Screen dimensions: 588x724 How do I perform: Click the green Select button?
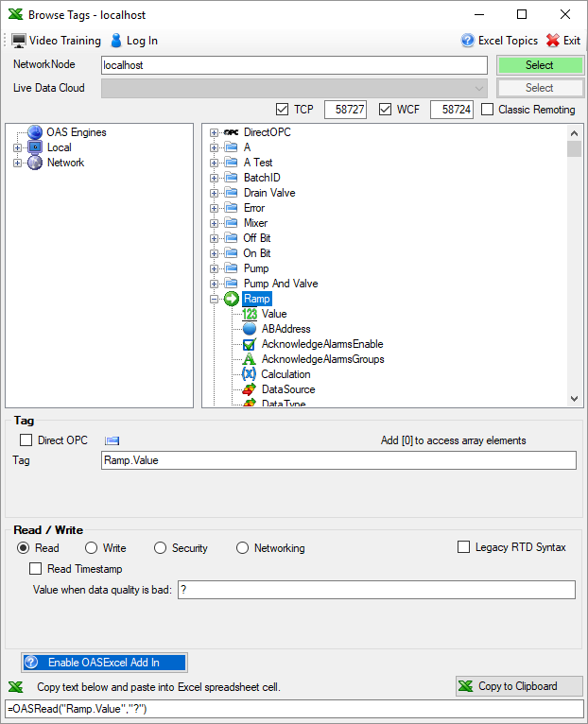tap(540, 65)
